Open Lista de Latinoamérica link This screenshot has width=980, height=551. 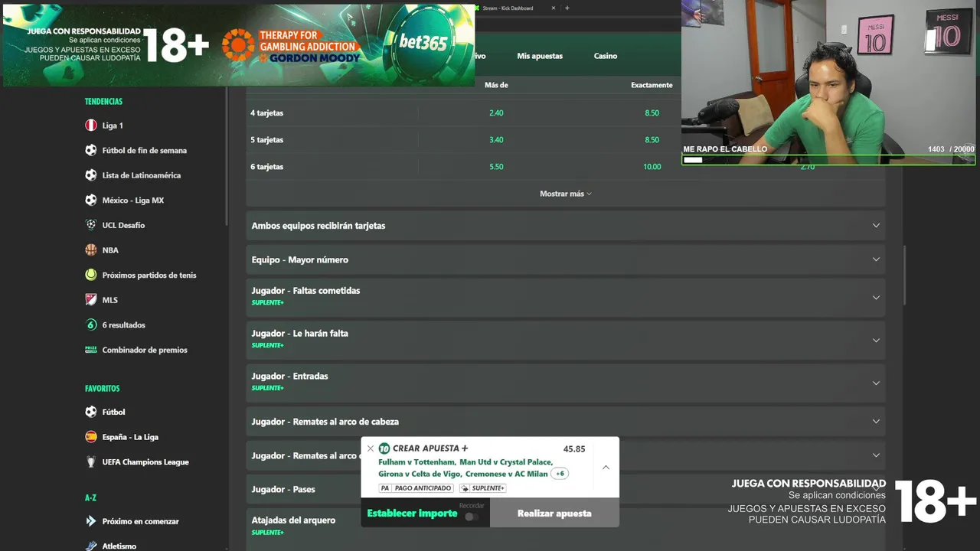click(x=142, y=175)
